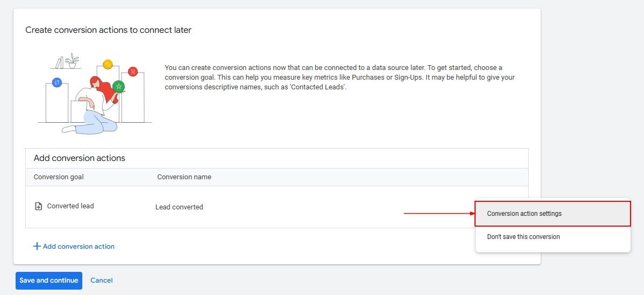Click the red shopping cart icon in illustration
Viewport: 644px width, 295px height.
133,72
